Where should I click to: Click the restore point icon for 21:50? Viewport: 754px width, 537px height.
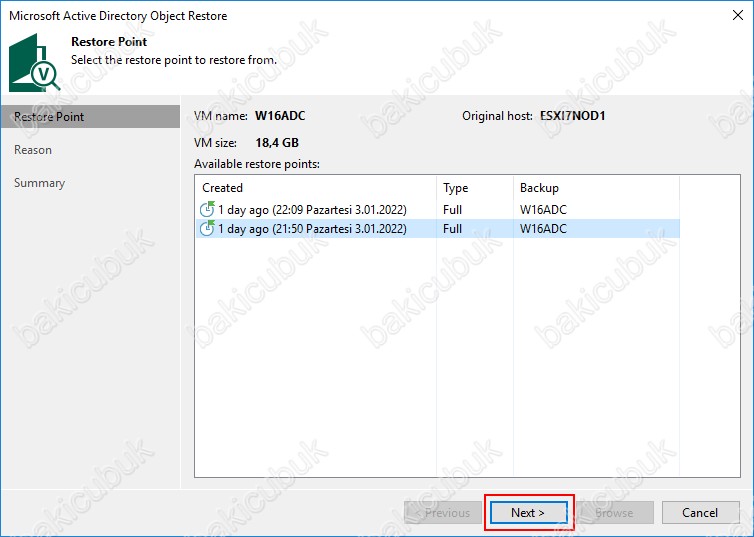coord(207,228)
